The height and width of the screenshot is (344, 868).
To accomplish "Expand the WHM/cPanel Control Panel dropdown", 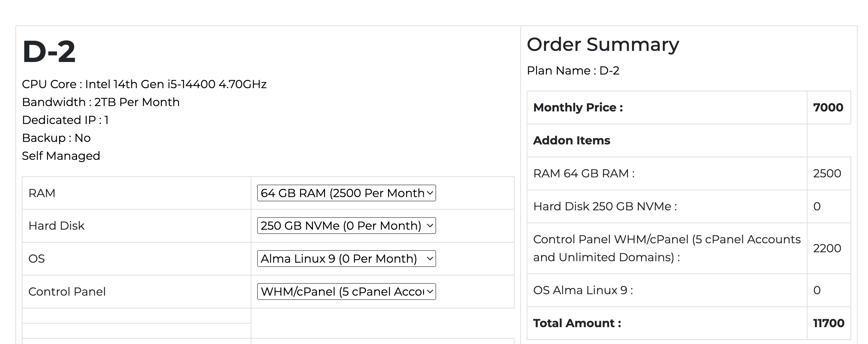I will point(346,292).
